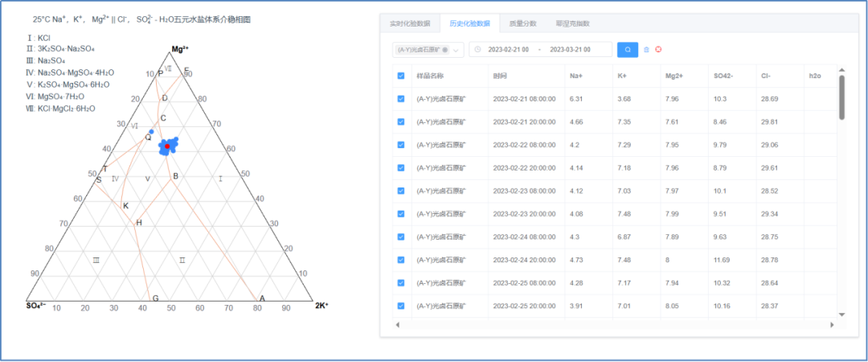Click the red point on phase diagram
Viewport: 868px width, 362px height.
167,146
